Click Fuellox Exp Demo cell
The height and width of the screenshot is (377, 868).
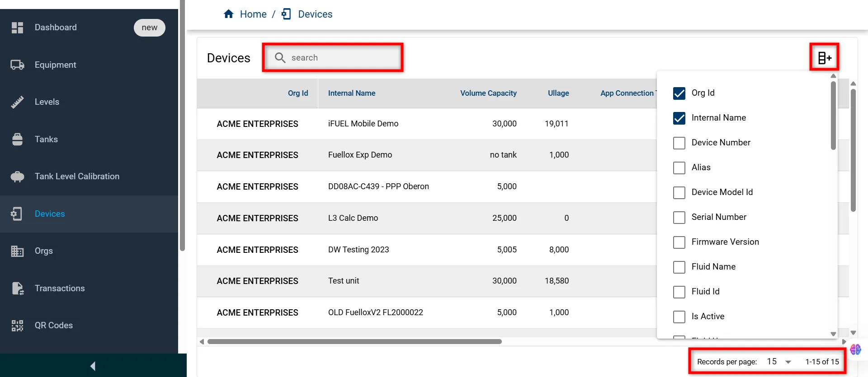pyautogui.click(x=360, y=155)
